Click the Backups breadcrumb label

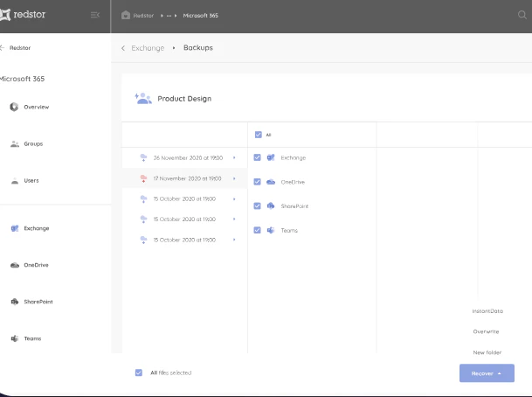pyautogui.click(x=198, y=48)
